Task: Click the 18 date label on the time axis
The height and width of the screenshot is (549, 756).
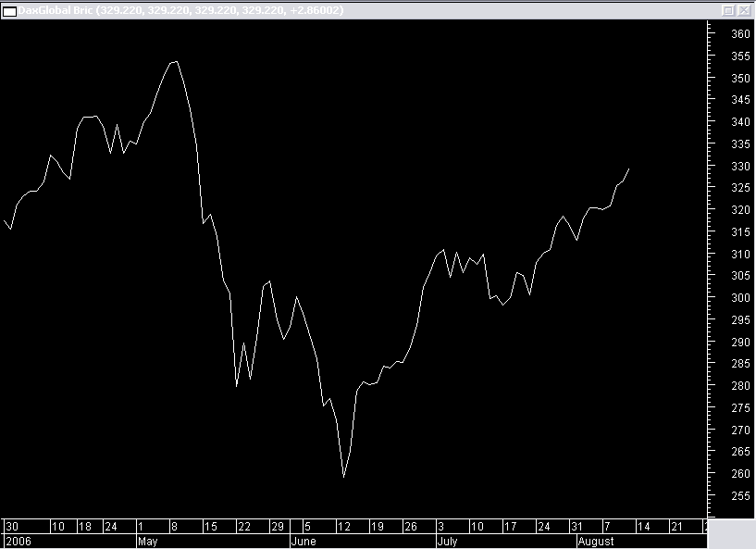Action: pyautogui.click(x=85, y=527)
